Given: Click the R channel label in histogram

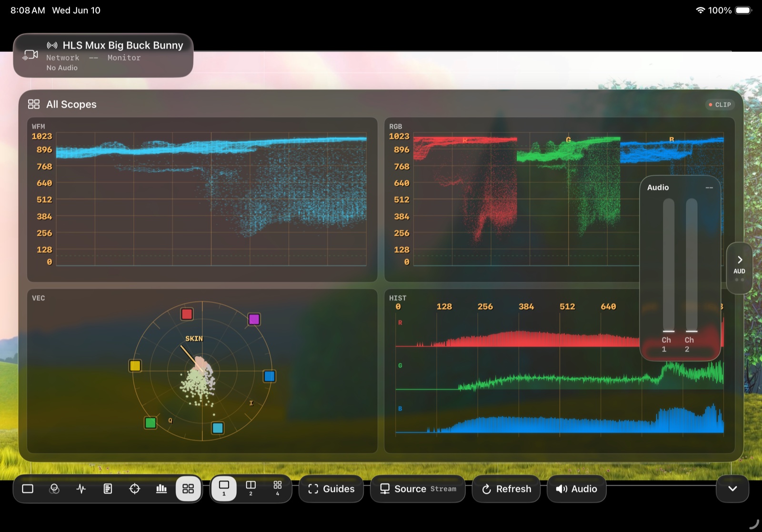Looking at the screenshot, I should point(400,322).
